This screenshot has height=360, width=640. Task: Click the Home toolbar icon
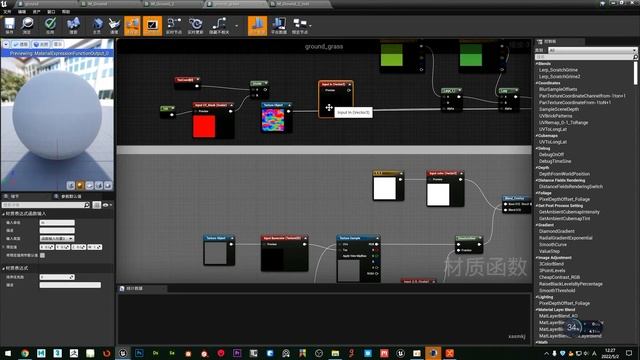click(x=97, y=26)
